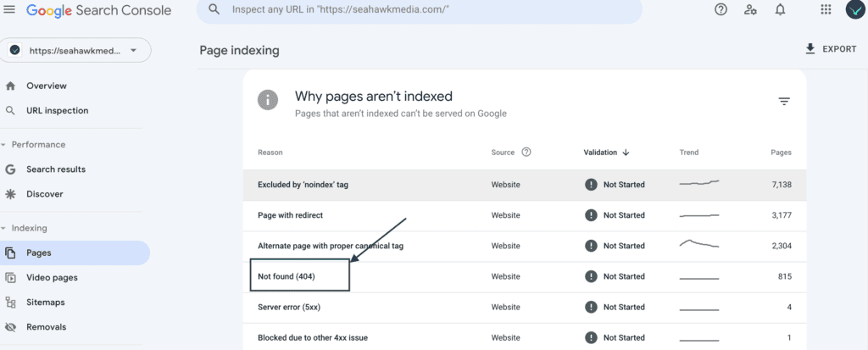Click the Export button
The image size is (868, 350).
830,49
